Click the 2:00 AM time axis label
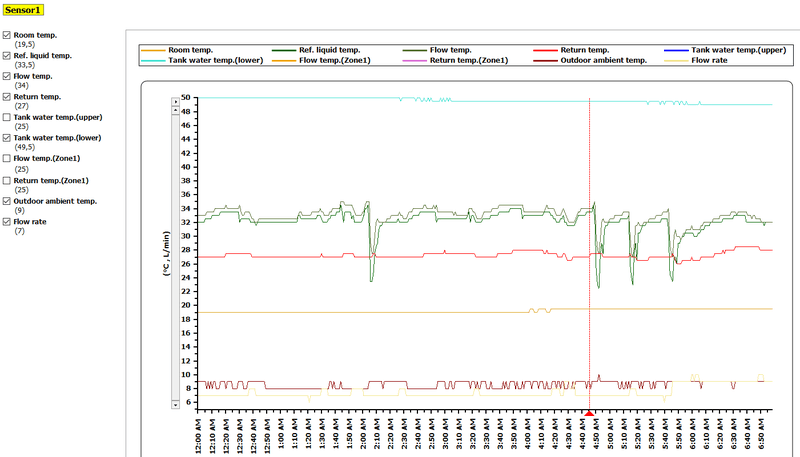 click(x=363, y=436)
